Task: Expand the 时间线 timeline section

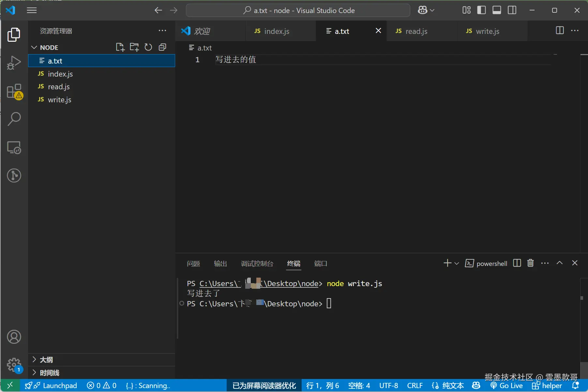Action: click(x=102, y=373)
